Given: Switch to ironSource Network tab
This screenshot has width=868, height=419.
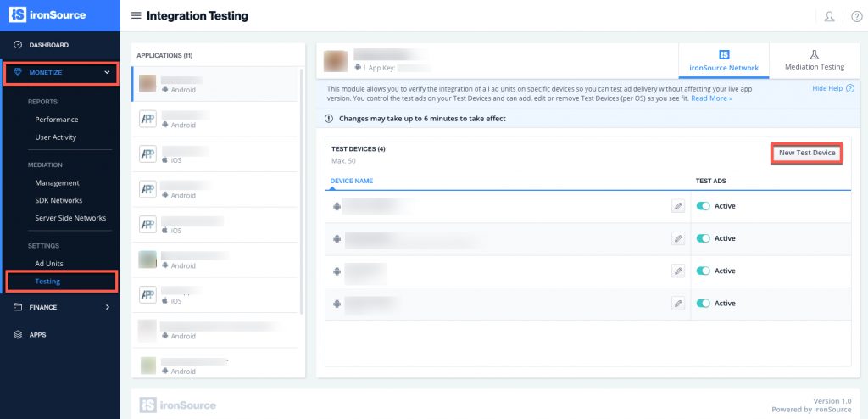Looking at the screenshot, I should (724, 61).
